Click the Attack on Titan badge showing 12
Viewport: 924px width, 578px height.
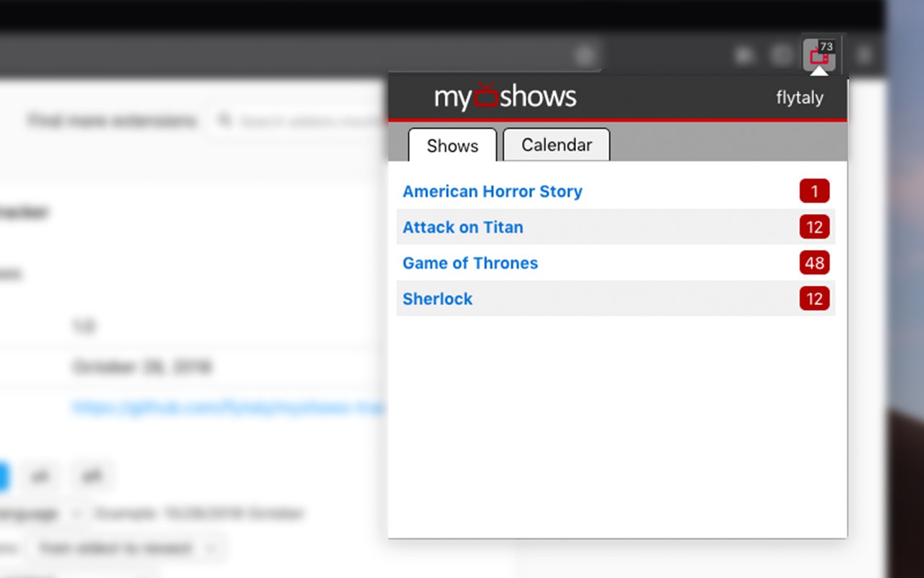coord(814,227)
